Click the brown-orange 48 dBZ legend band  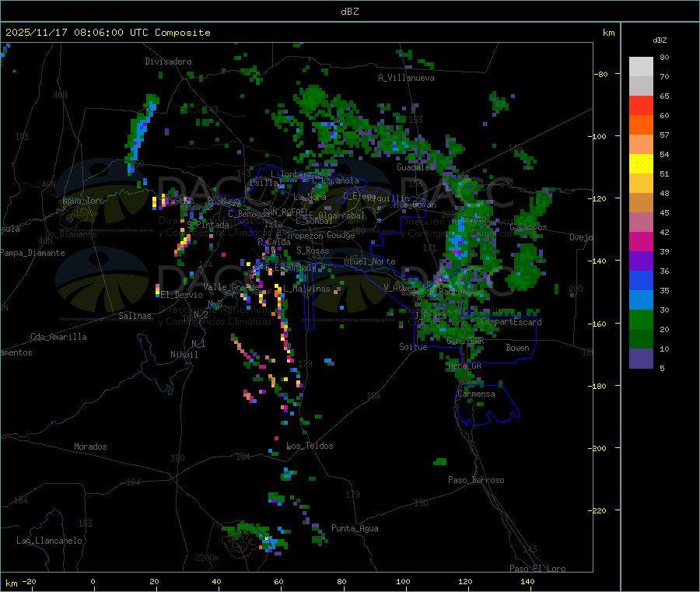(x=641, y=203)
